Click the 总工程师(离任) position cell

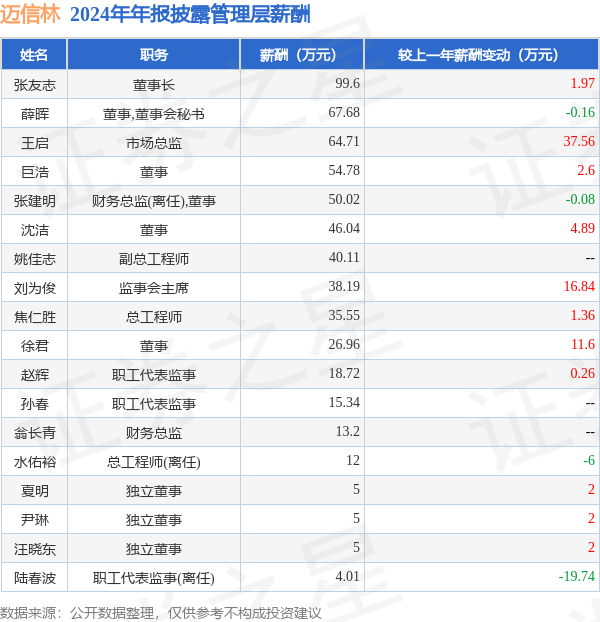pos(154,462)
